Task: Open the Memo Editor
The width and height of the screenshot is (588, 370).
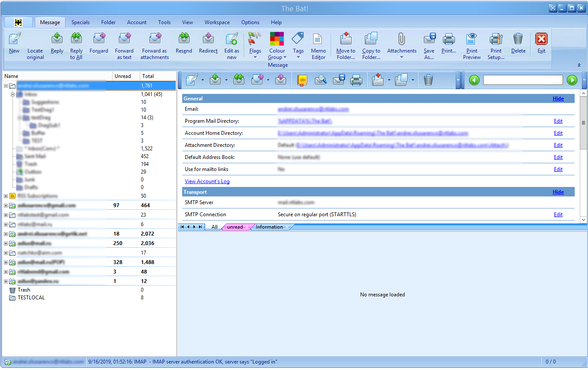Action: pos(318,46)
